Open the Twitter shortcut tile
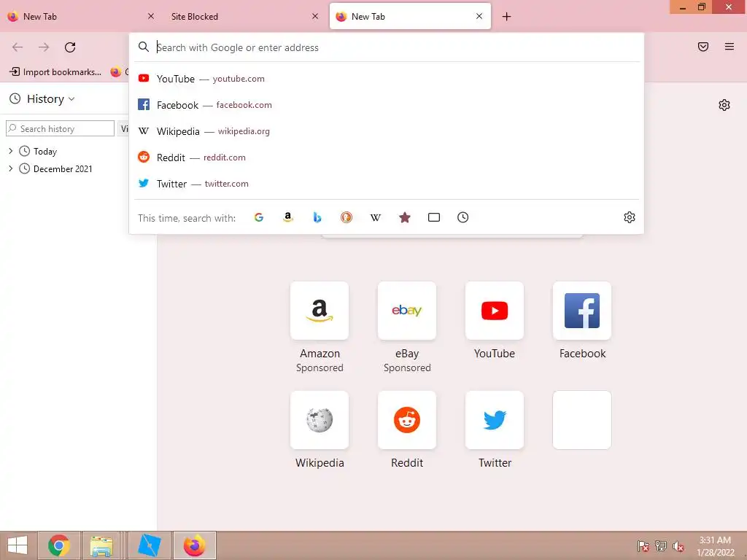 tap(495, 420)
